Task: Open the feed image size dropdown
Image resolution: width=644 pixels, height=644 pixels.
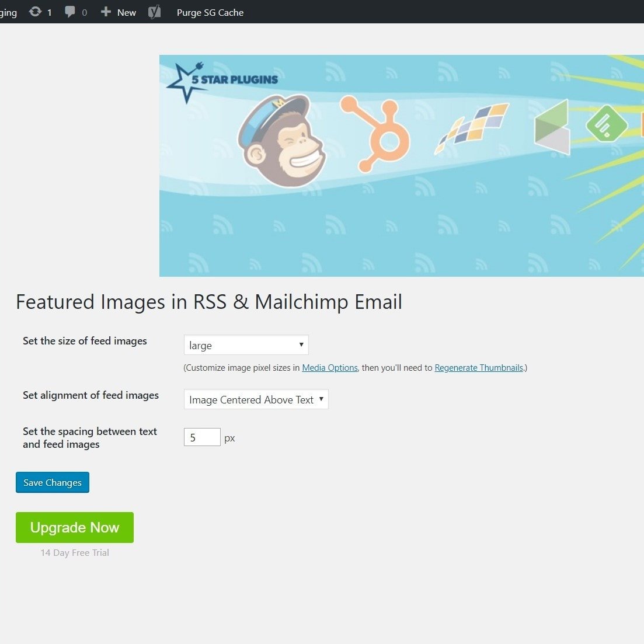Action: pyautogui.click(x=246, y=345)
